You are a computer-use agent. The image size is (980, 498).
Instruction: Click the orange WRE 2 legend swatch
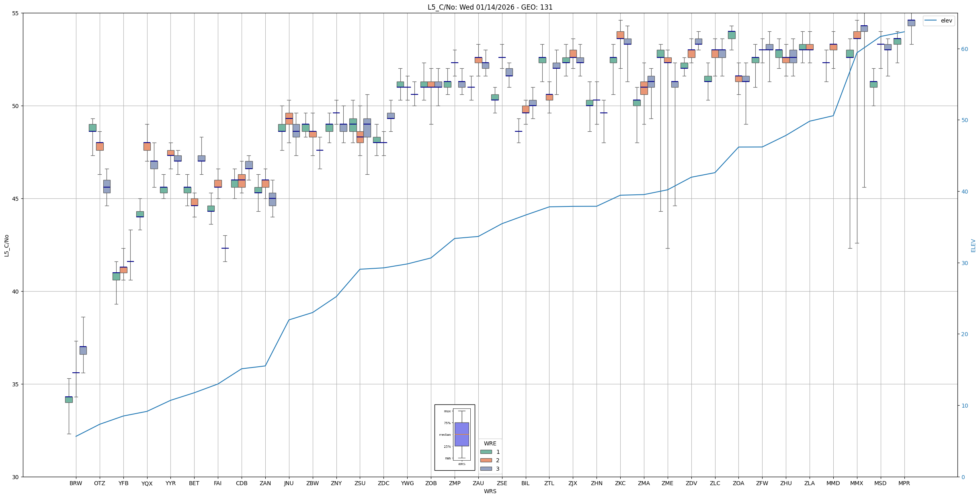[x=486, y=460]
